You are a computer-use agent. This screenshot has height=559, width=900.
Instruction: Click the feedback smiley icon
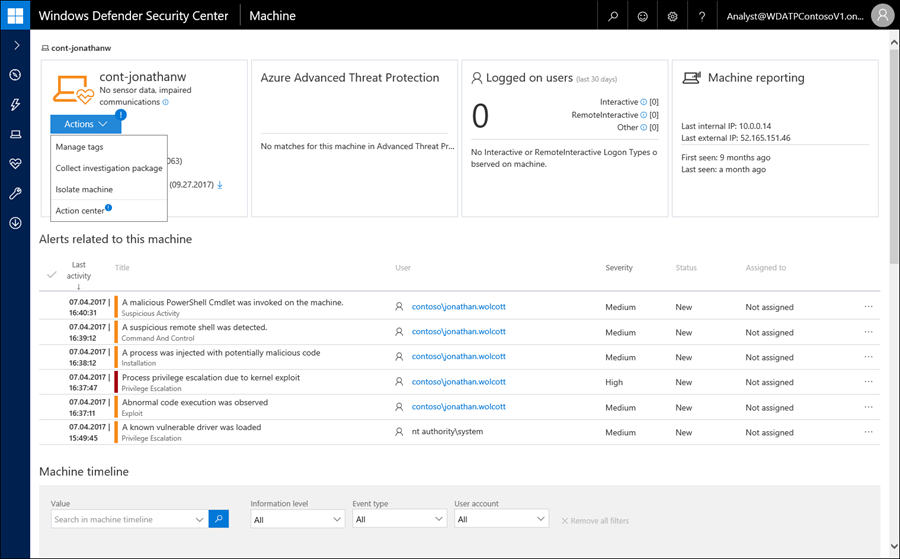[642, 16]
